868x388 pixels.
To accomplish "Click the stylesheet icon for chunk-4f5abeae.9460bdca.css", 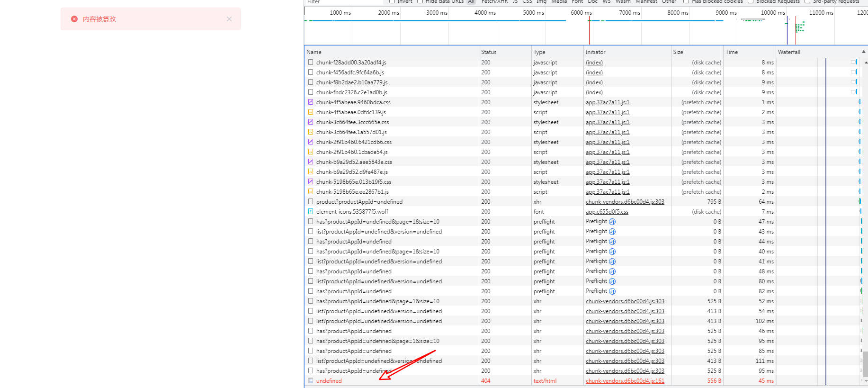I will [311, 102].
